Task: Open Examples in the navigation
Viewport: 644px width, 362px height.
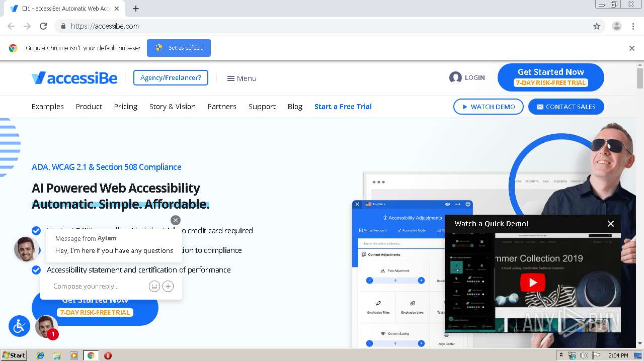Action: point(48,107)
